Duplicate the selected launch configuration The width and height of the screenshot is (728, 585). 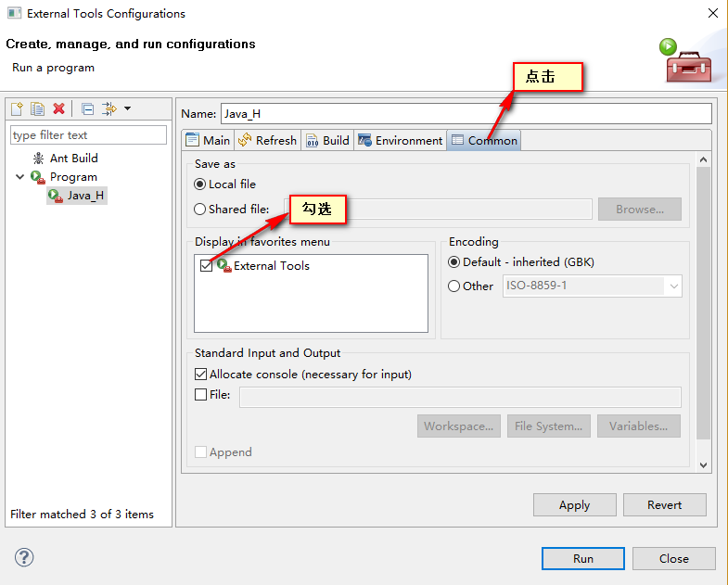[x=38, y=109]
